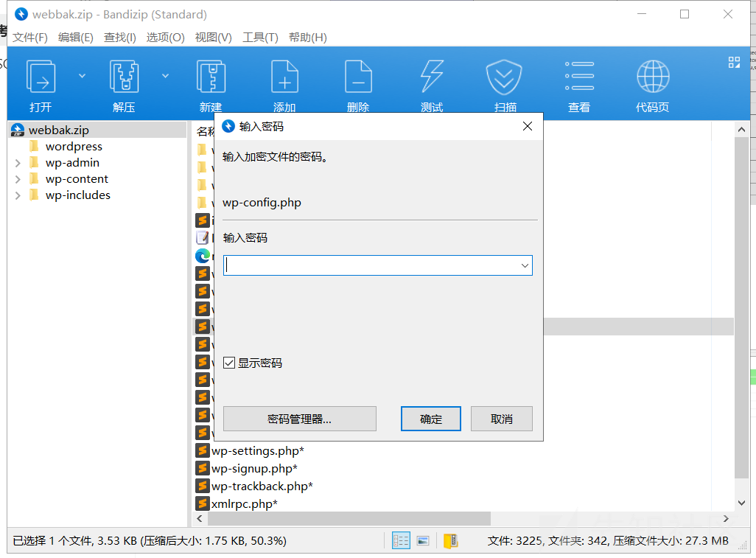This screenshot has height=558, width=756.
Task: Click the toolbar layout grid icon
Action: point(734,62)
